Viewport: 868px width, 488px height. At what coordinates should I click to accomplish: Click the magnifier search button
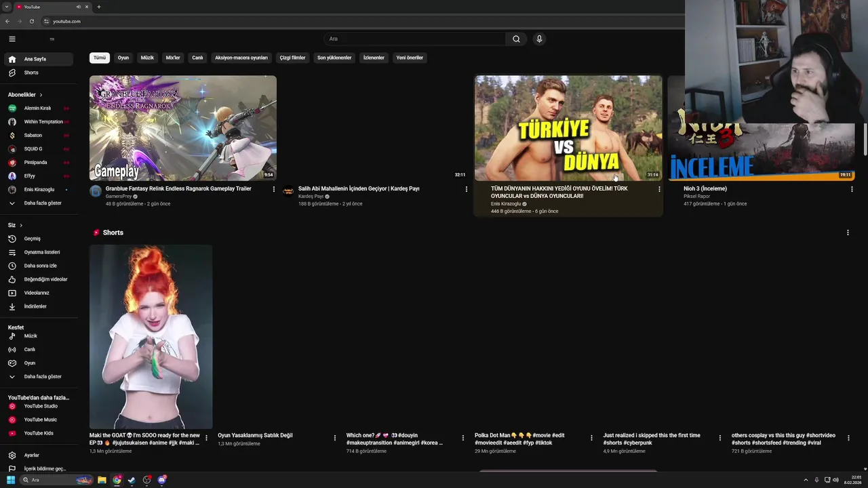pyautogui.click(x=516, y=39)
